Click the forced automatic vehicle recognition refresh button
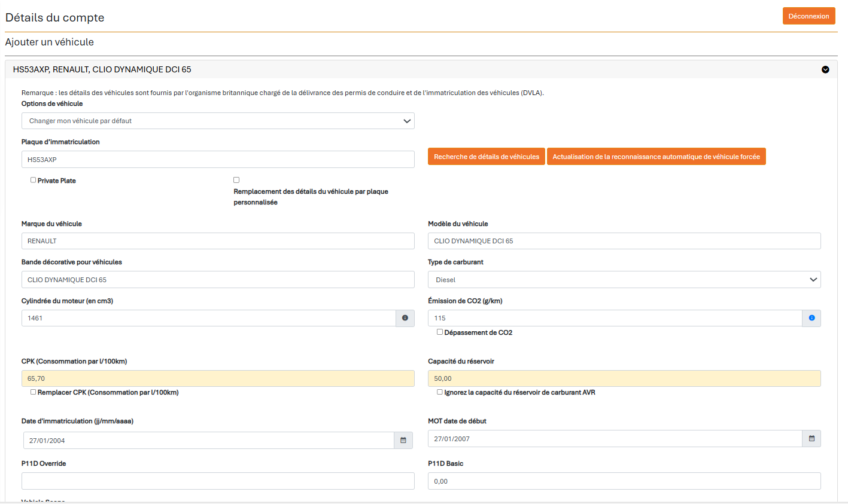848x504 pixels. tap(656, 157)
